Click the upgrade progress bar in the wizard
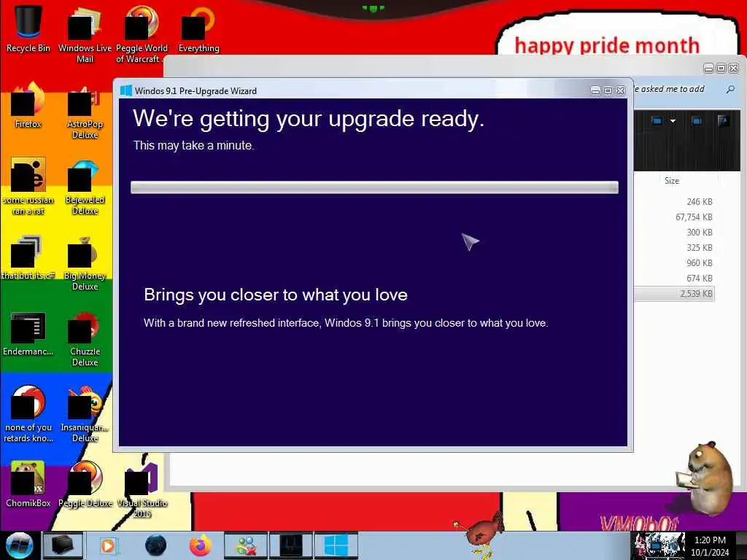747x560 pixels. [374, 187]
